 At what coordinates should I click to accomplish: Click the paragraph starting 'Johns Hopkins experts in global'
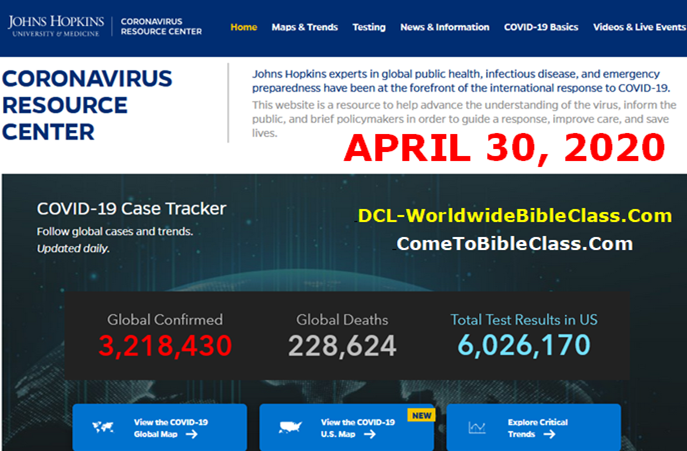click(x=461, y=81)
